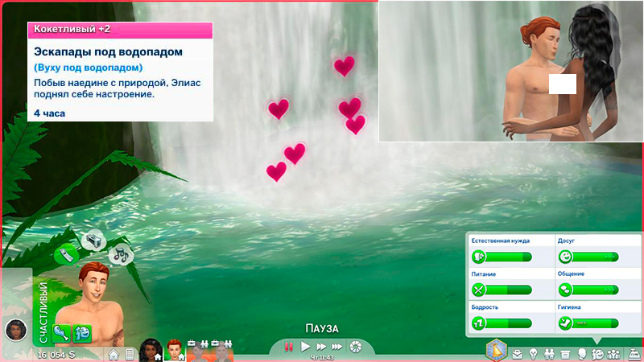The image size is (644, 362).
Task: Open the camera aperture screenshot tool
Action: (x=356, y=348)
